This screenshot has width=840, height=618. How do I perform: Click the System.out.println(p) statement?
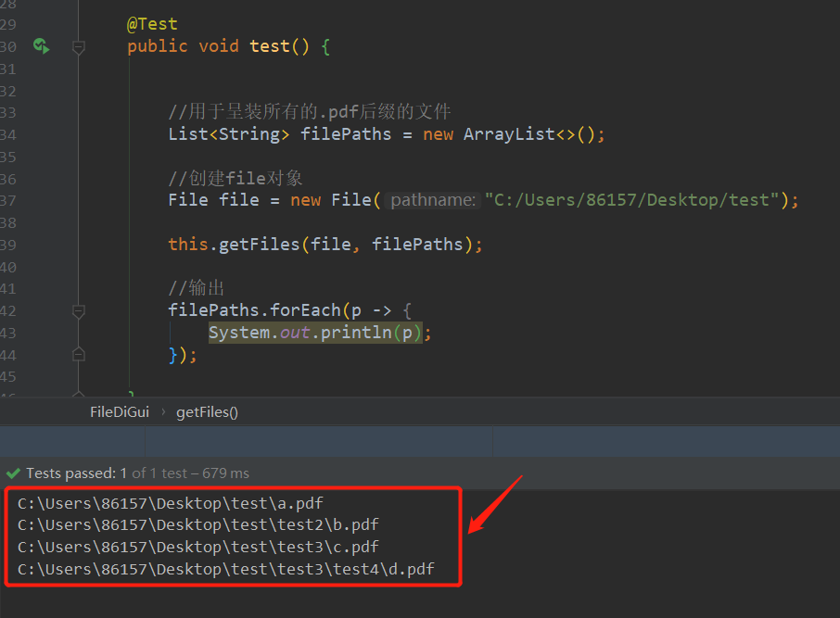315,333
